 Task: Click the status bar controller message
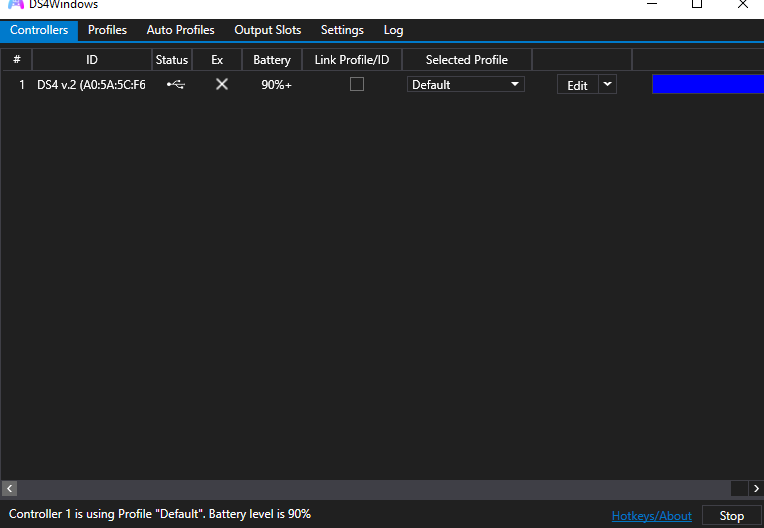click(160, 514)
